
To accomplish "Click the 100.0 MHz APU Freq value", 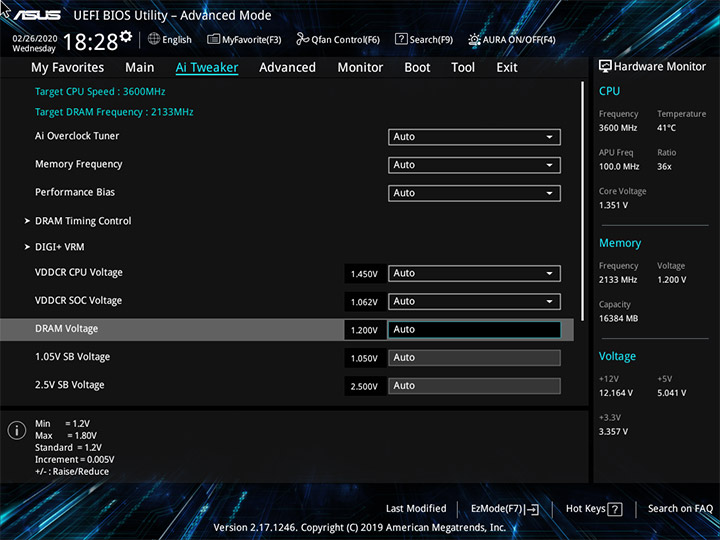I will click(619, 167).
